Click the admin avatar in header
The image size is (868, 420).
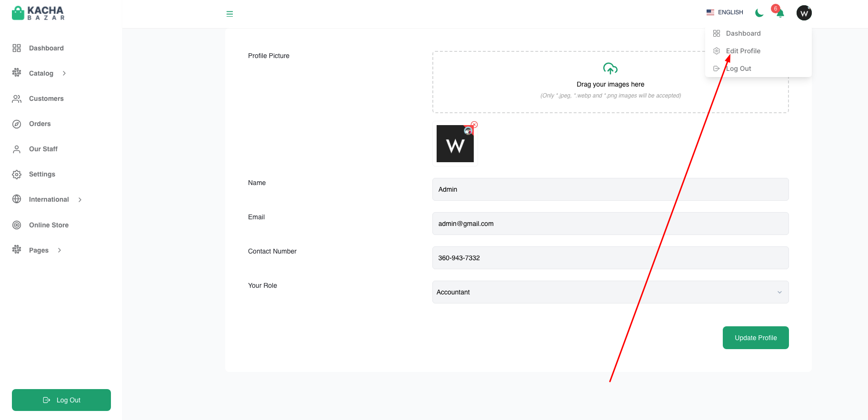coord(804,13)
